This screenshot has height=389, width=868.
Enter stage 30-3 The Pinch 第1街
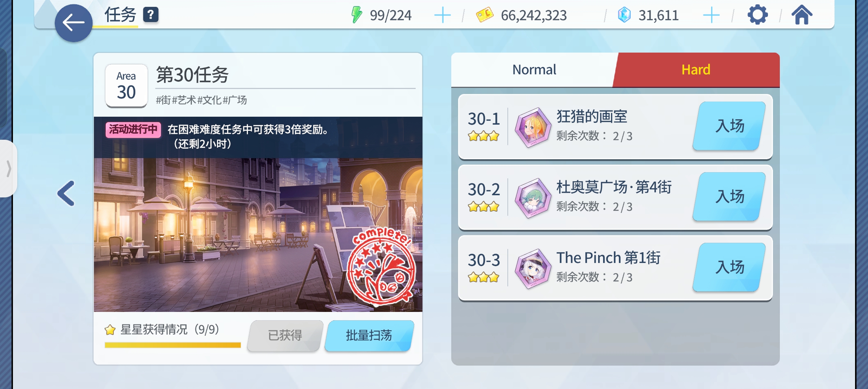point(729,267)
